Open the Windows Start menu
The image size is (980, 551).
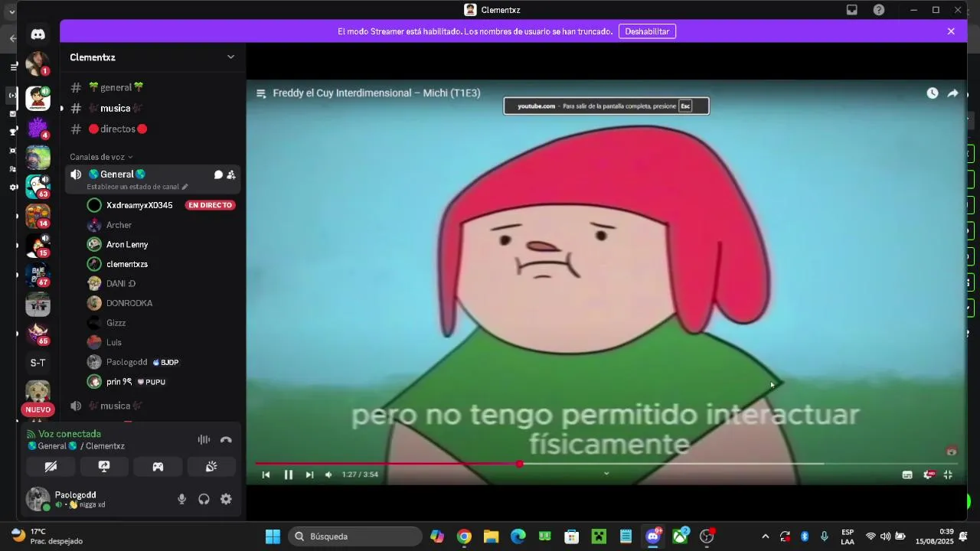pos(273,536)
